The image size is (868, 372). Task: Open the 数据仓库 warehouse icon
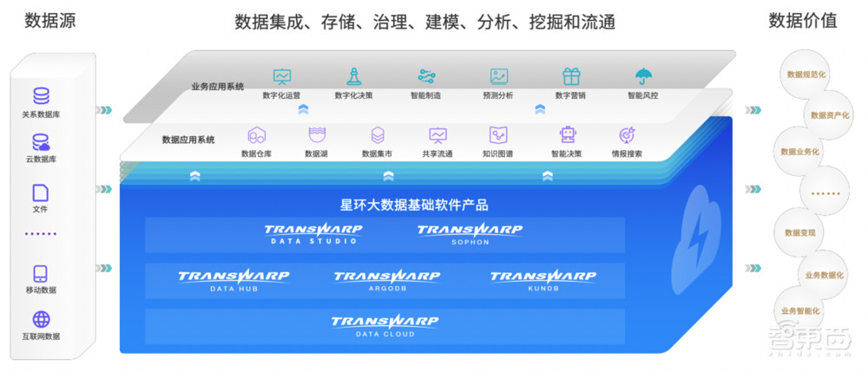pyautogui.click(x=256, y=135)
